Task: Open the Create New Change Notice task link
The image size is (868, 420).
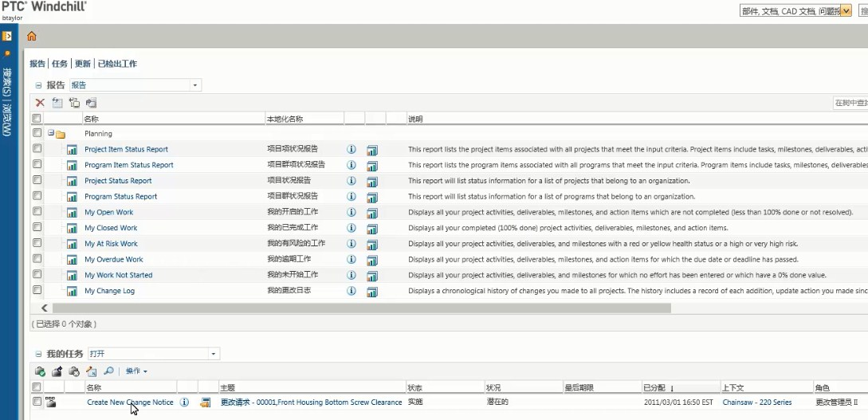Action: point(130,402)
